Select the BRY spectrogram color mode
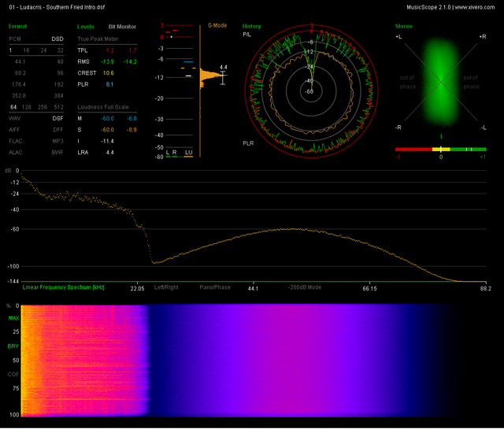This screenshot has height=429, width=504. [13, 346]
